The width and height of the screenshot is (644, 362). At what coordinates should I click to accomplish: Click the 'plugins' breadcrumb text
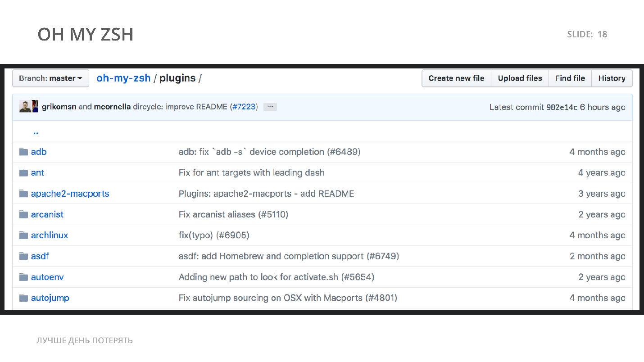pos(177,78)
